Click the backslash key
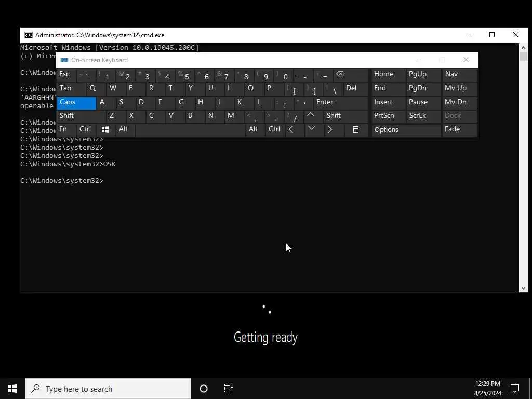Screen dimensions: 532x399 tap(333, 89)
